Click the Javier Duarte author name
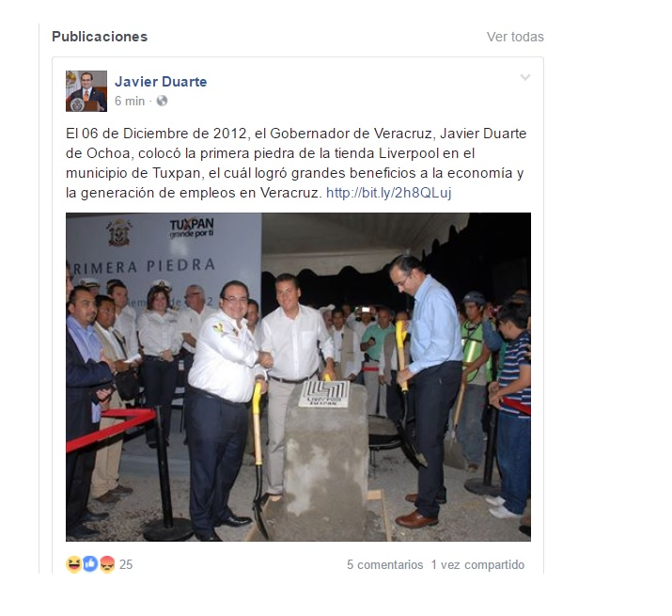This screenshot has width=672, height=616. coord(161,82)
